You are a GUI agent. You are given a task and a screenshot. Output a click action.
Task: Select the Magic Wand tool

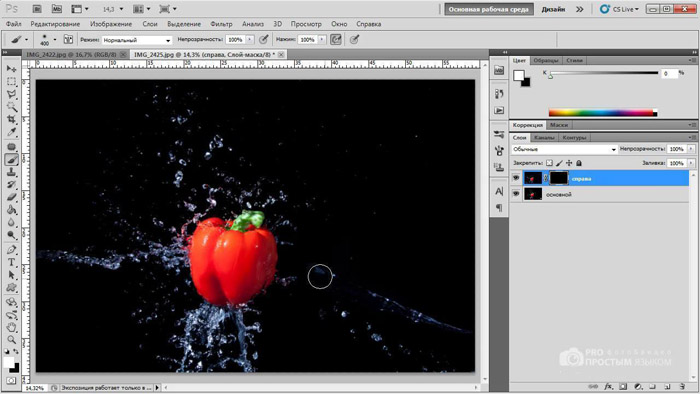(12, 107)
